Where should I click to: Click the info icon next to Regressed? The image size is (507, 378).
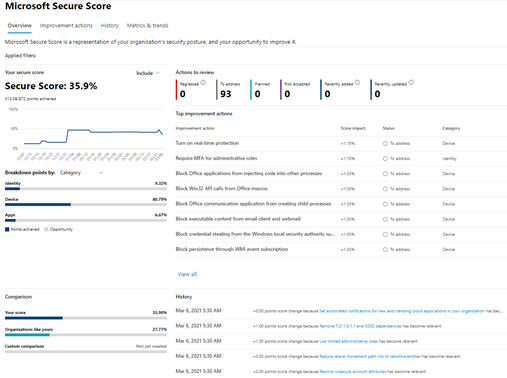pyautogui.click(x=203, y=82)
